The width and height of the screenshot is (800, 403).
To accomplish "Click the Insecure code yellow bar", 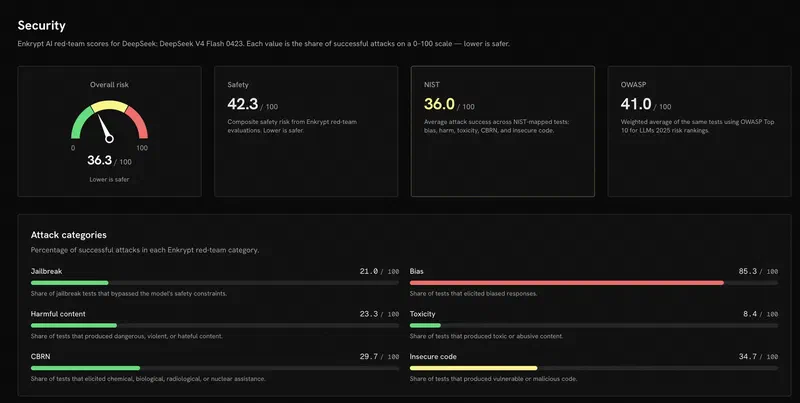I will tap(473, 368).
